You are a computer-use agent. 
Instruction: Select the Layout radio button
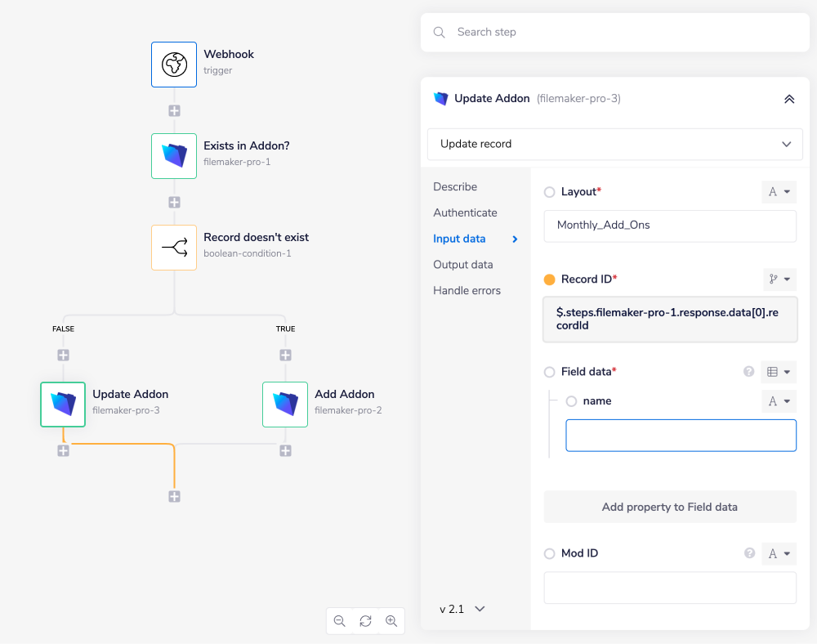click(549, 191)
